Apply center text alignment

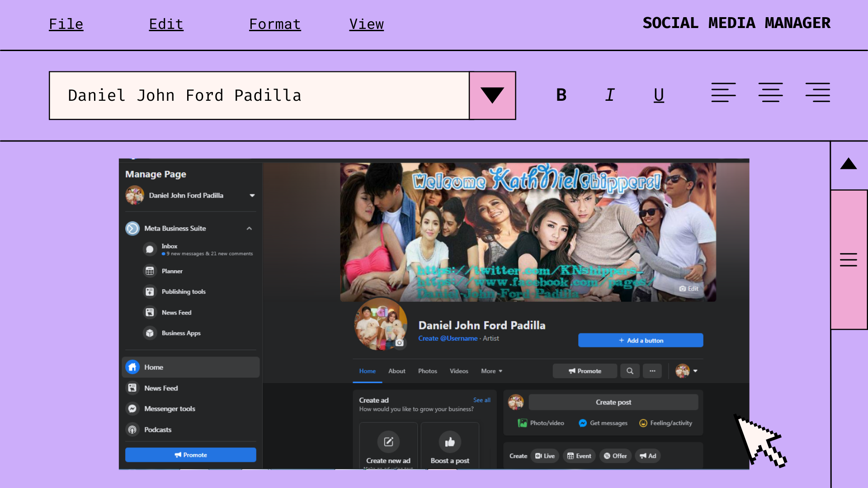pyautogui.click(x=770, y=93)
